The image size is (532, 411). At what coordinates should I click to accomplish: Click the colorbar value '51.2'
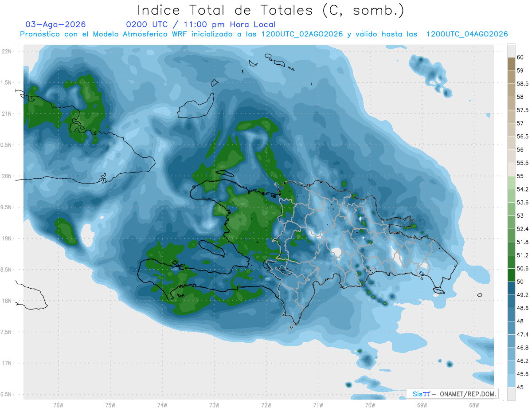click(x=523, y=255)
